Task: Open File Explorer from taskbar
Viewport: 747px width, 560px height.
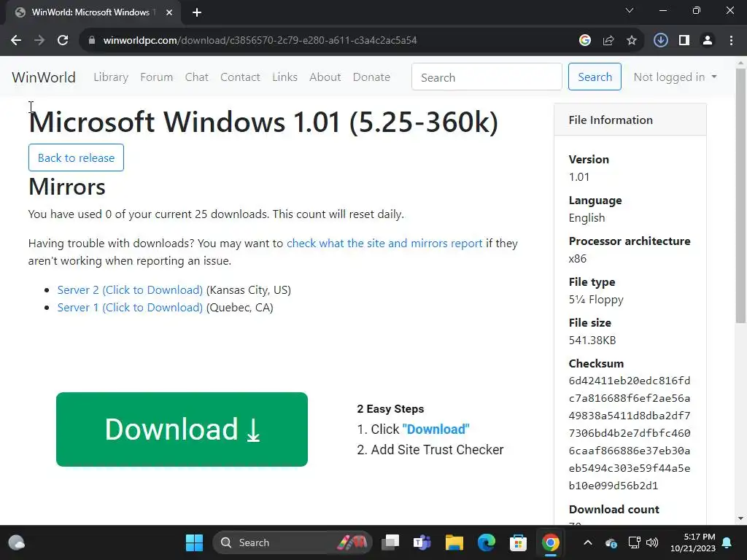Action: click(454, 542)
